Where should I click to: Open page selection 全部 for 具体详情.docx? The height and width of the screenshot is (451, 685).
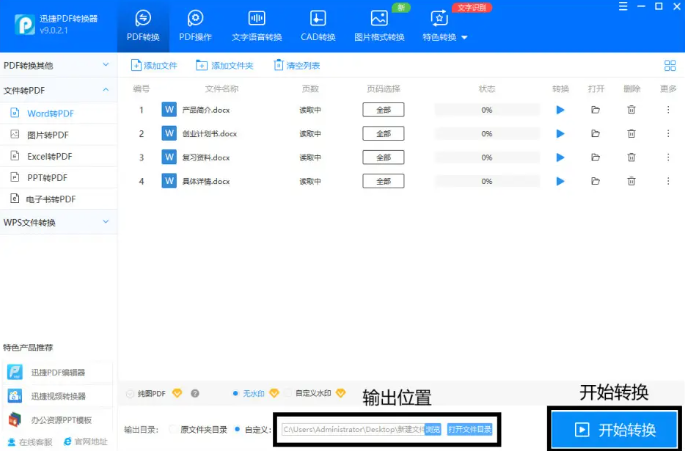pyautogui.click(x=383, y=181)
